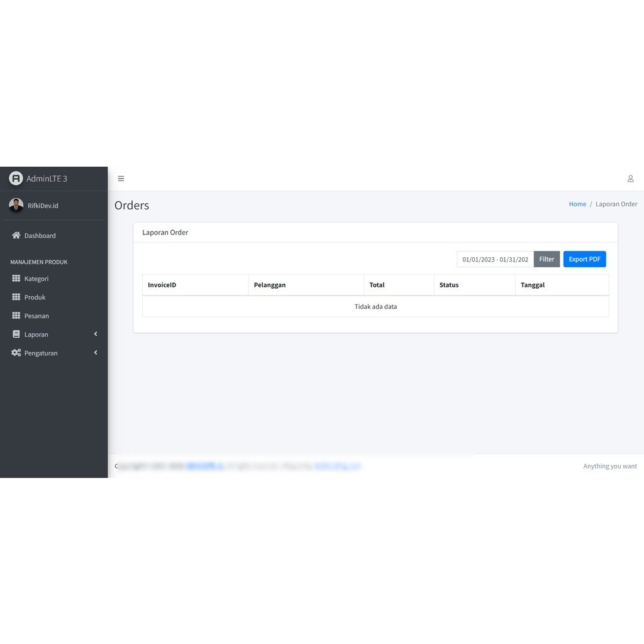
Task: Open the user account icon menu
Action: [x=630, y=179]
